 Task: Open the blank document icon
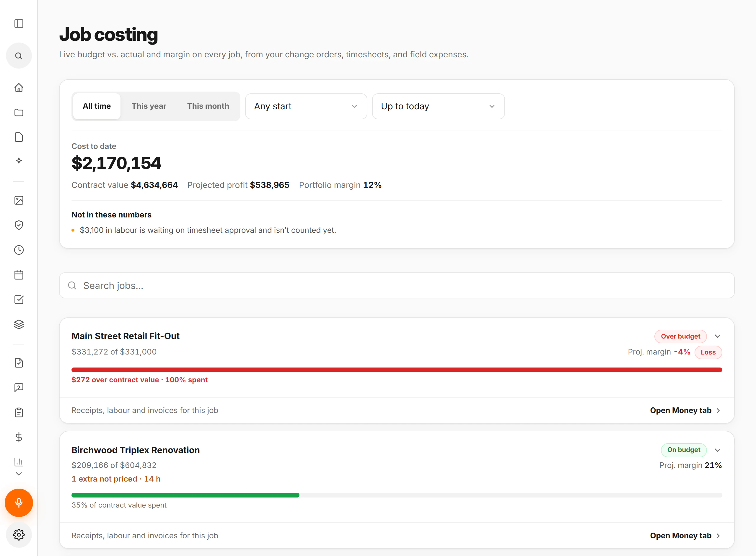(x=19, y=137)
